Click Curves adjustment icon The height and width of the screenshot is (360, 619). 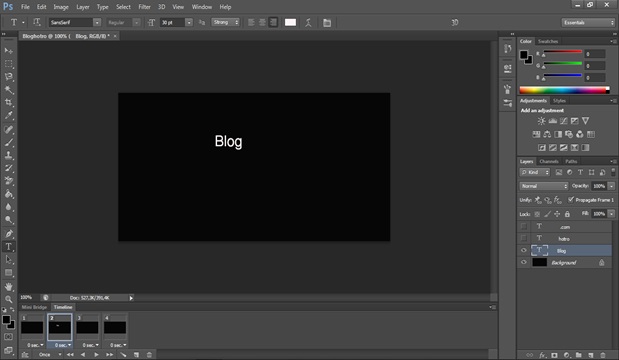coord(564,121)
